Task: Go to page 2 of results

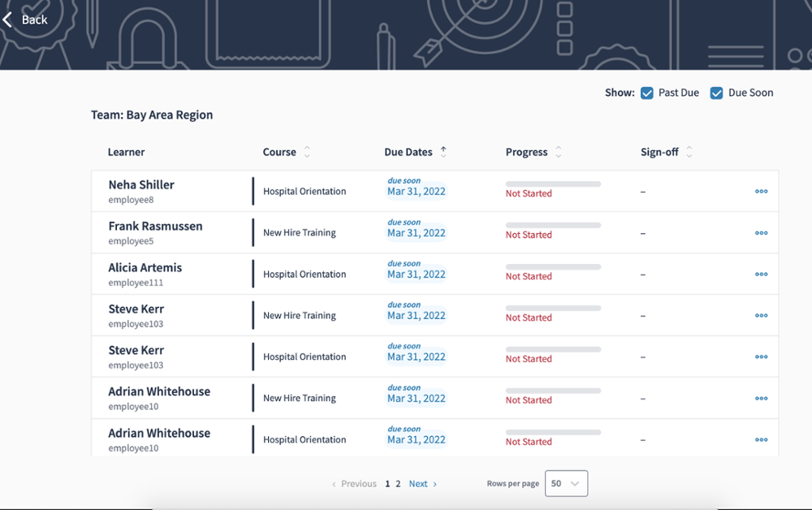Action: point(398,484)
